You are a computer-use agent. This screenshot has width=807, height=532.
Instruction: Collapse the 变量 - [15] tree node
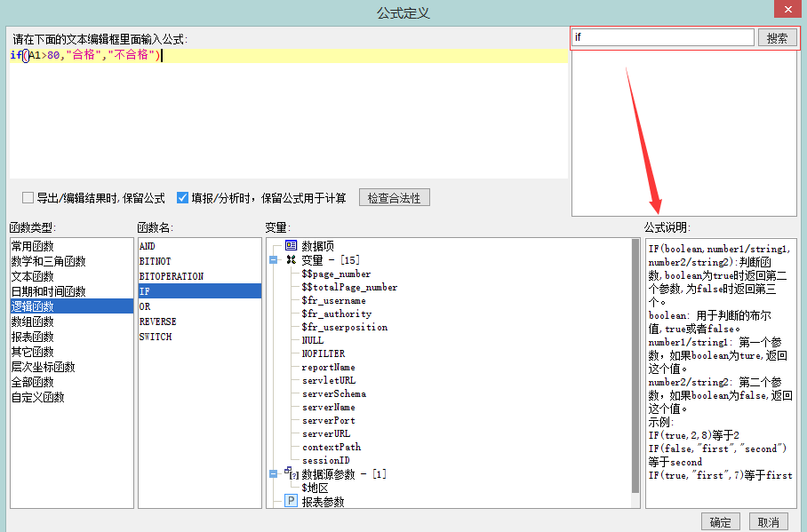[x=273, y=260]
